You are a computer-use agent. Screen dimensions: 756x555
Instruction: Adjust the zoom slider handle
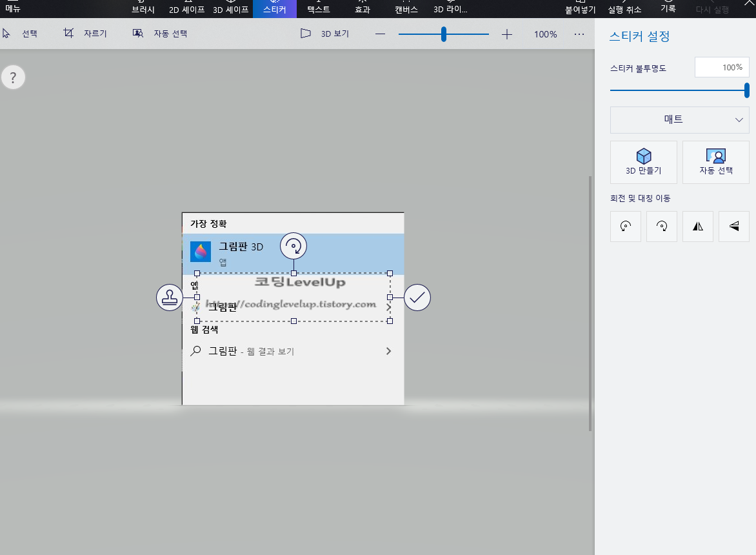tap(444, 34)
